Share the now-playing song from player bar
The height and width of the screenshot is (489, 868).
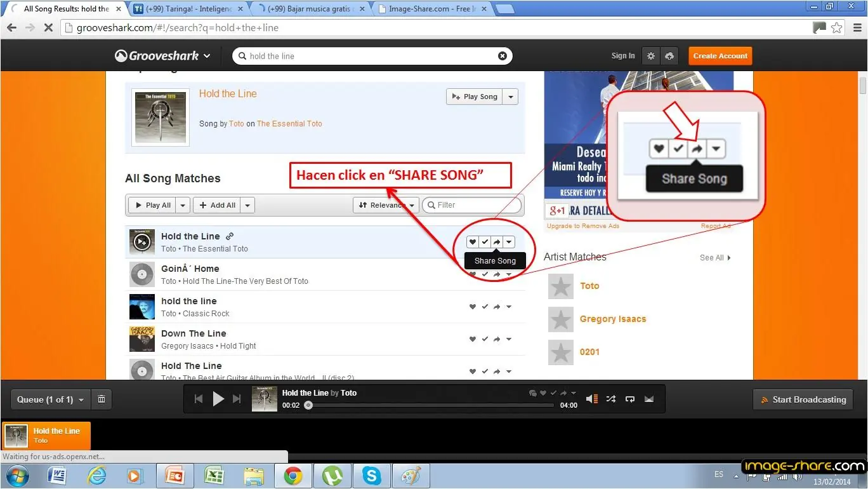pyautogui.click(x=563, y=393)
